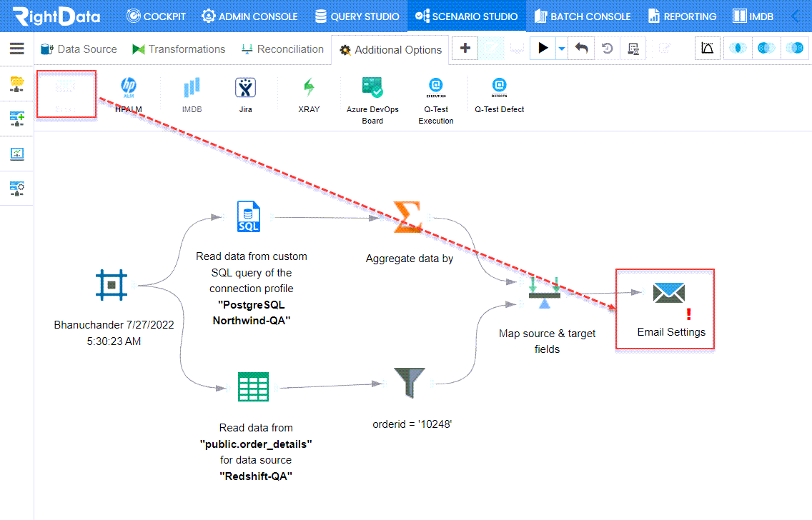Viewport: 812px width, 520px height.
Task: Click the history clock toolbar icon
Action: tap(607, 48)
